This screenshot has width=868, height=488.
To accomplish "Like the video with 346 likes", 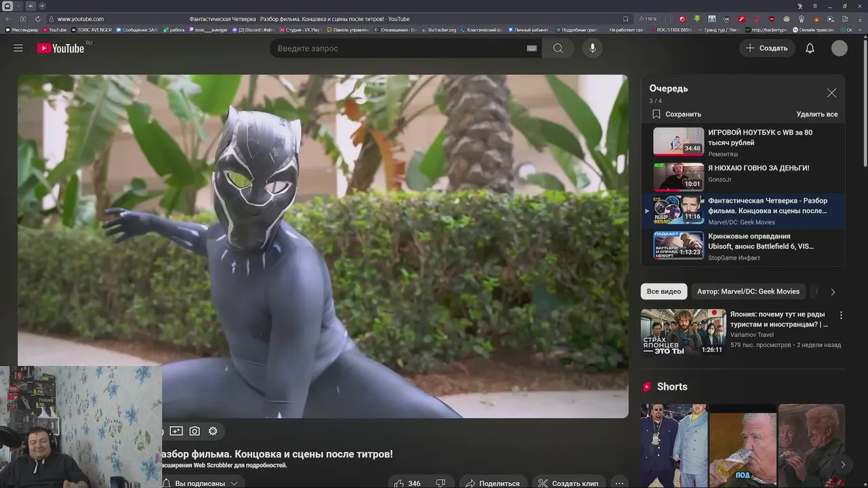I will click(408, 483).
